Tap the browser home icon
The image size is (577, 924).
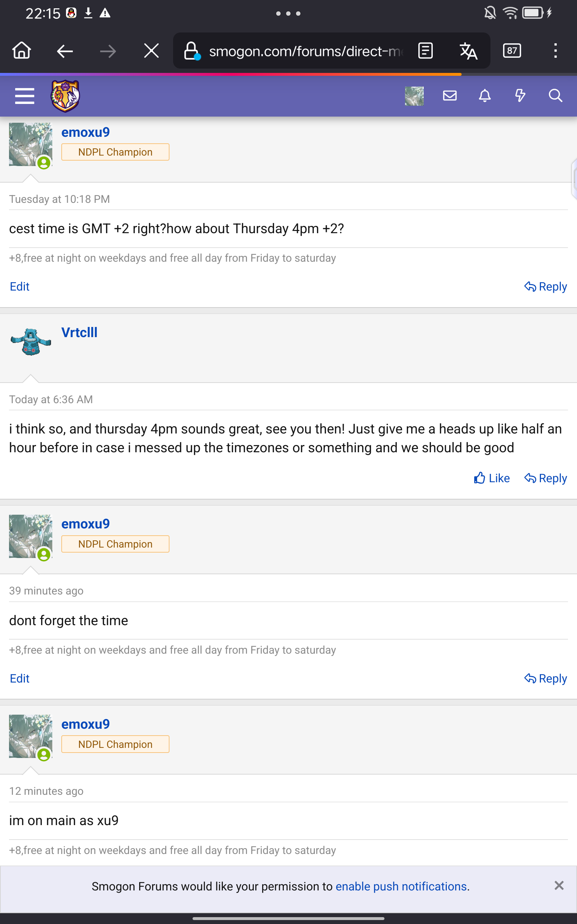22,51
